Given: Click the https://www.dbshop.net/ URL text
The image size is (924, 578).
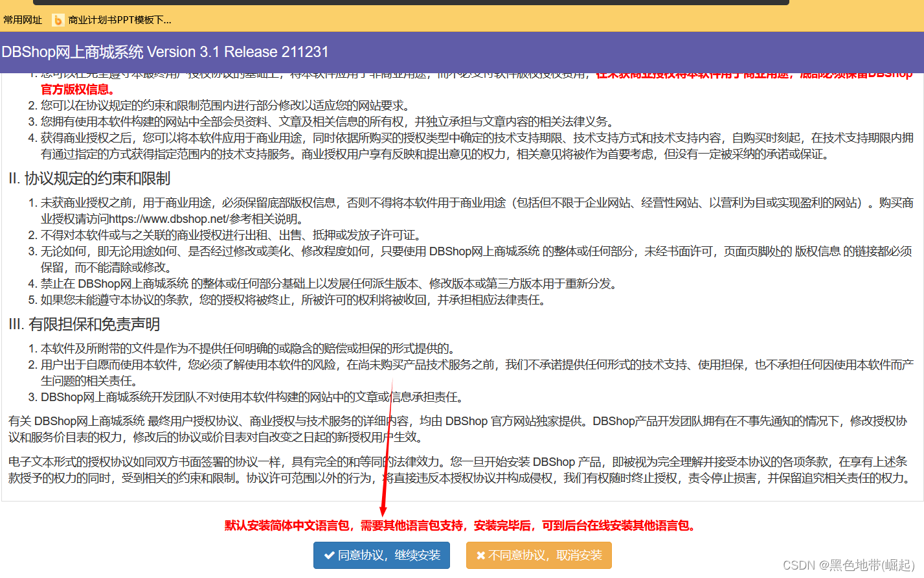Looking at the screenshot, I should 168,219.
